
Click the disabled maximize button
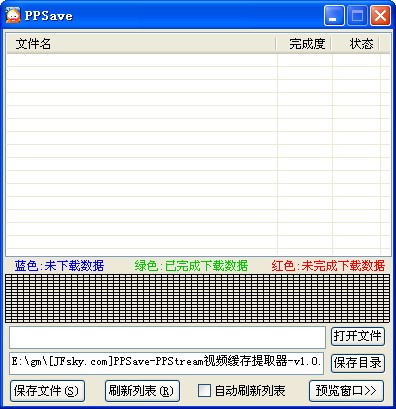click(357, 15)
